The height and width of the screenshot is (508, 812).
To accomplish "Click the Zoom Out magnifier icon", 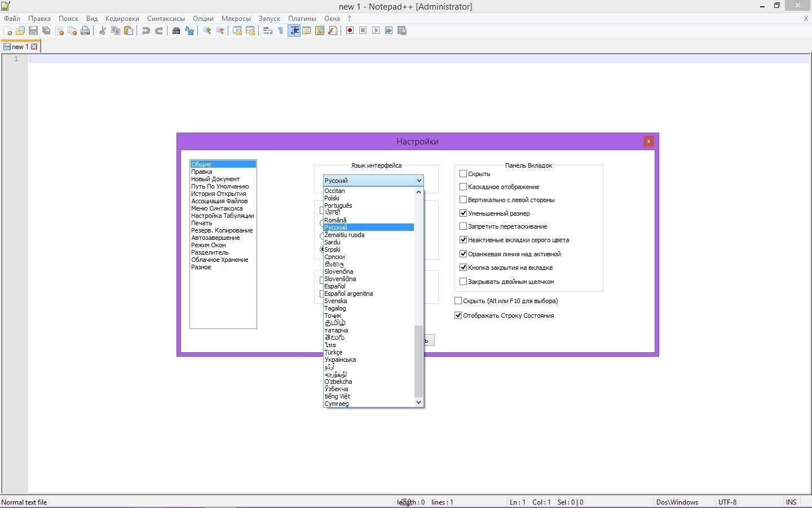I will [220, 30].
